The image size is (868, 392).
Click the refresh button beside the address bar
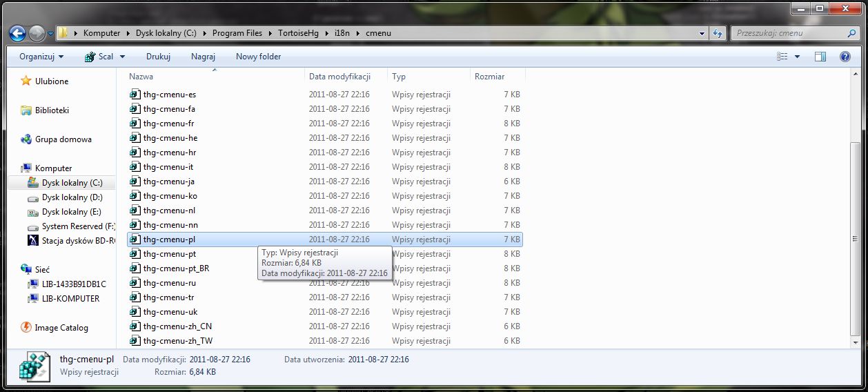(717, 32)
